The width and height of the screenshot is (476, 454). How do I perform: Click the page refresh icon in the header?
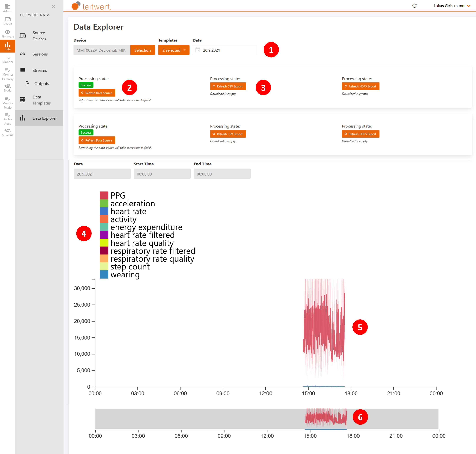[415, 6]
